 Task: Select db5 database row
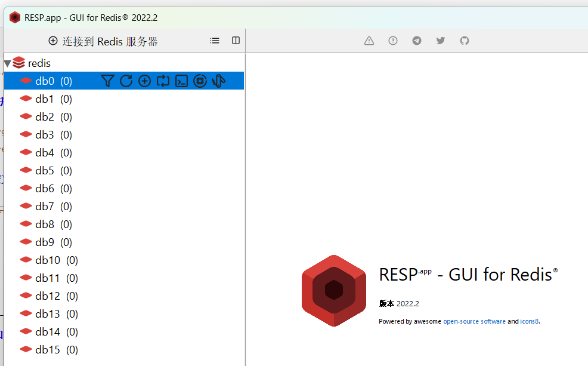pyautogui.click(x=124, y=170)
